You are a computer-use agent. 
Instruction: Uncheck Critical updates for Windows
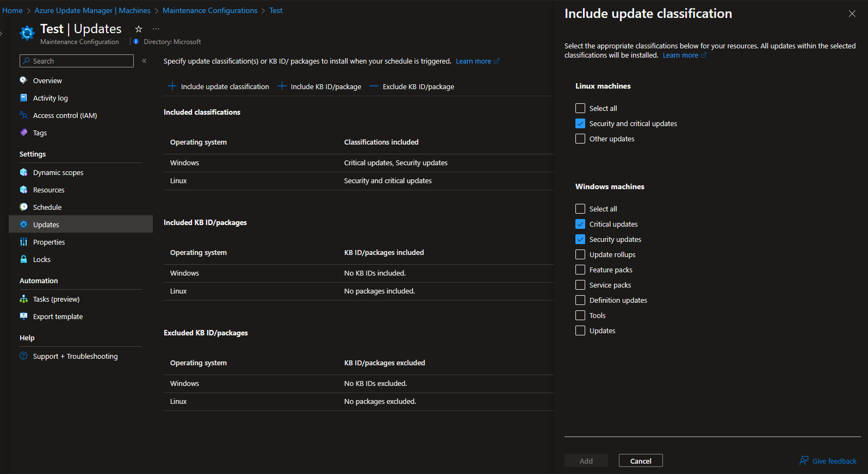pos(580,224)
